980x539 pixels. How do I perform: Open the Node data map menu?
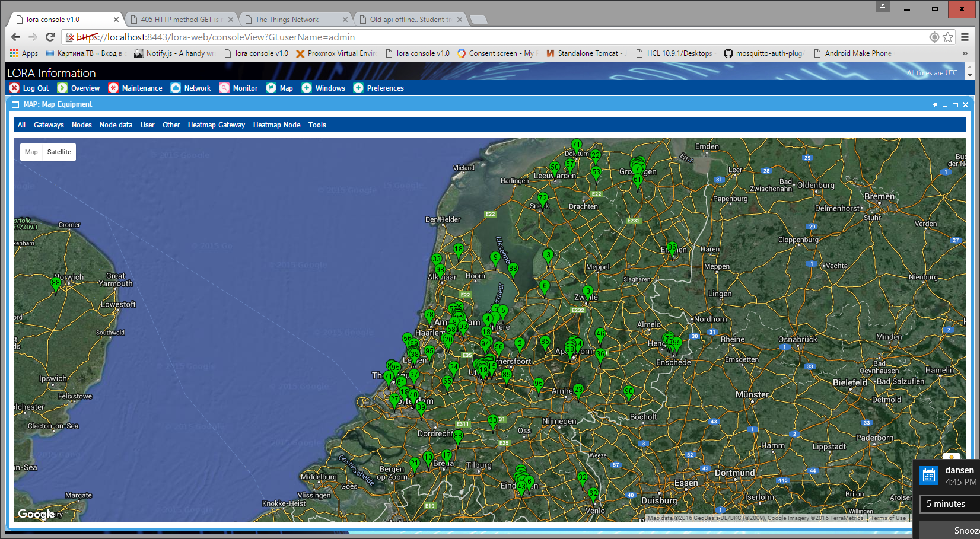click(x=116, y=125)
